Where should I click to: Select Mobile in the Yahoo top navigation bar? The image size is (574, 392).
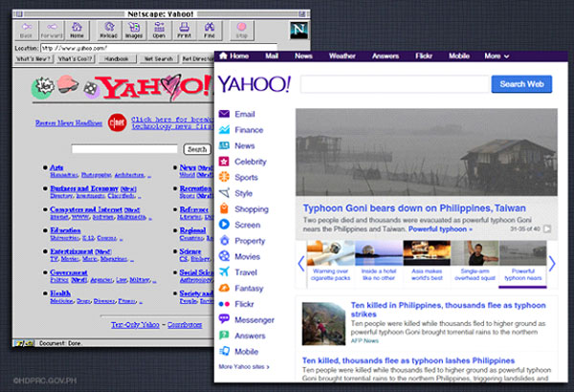pos(459,56)
